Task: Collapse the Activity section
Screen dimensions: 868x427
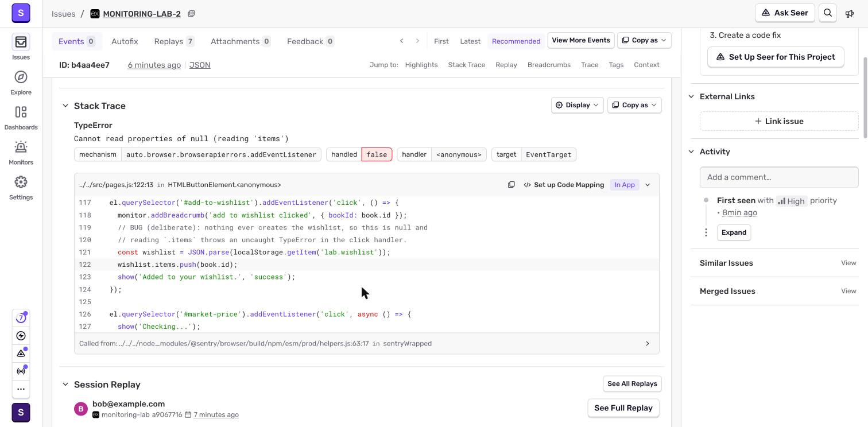Action: [x=691, y=152]
